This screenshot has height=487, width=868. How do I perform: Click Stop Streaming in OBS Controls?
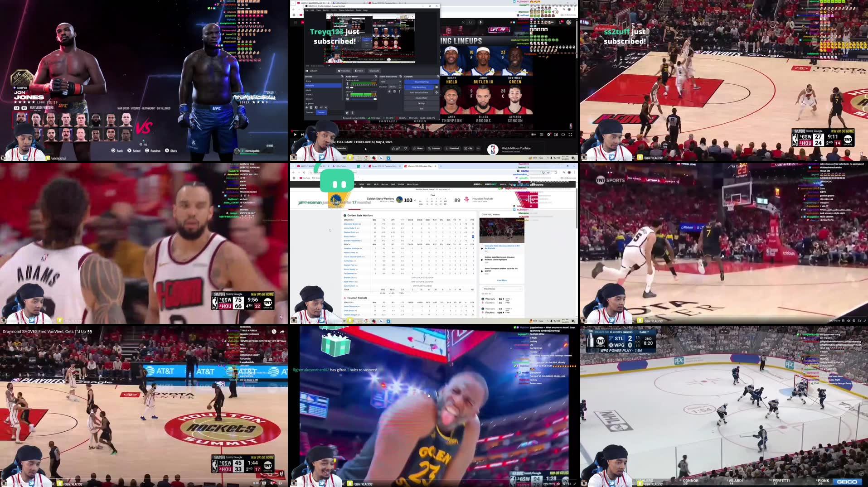[422, 82]
